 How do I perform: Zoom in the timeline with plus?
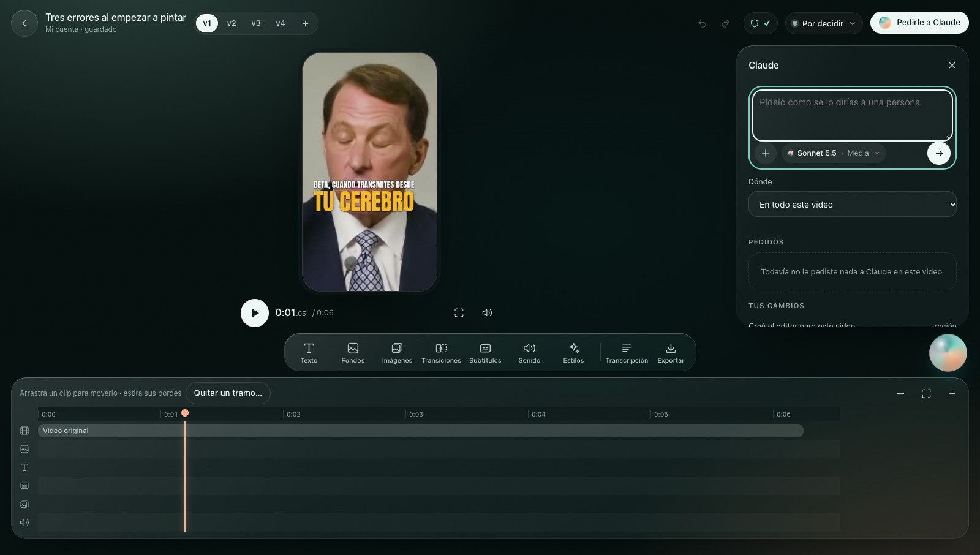pyautogui.click(x=952, y=393)
